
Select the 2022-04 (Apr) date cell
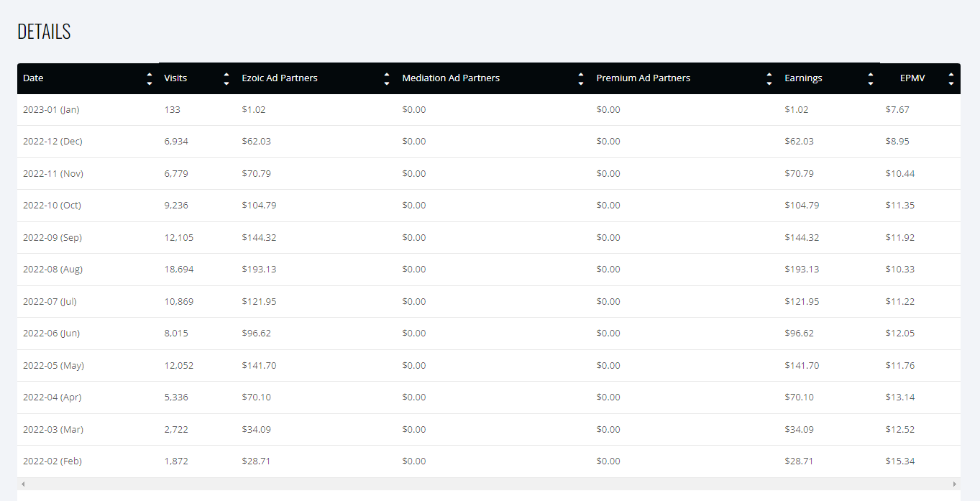pos(52,397)
